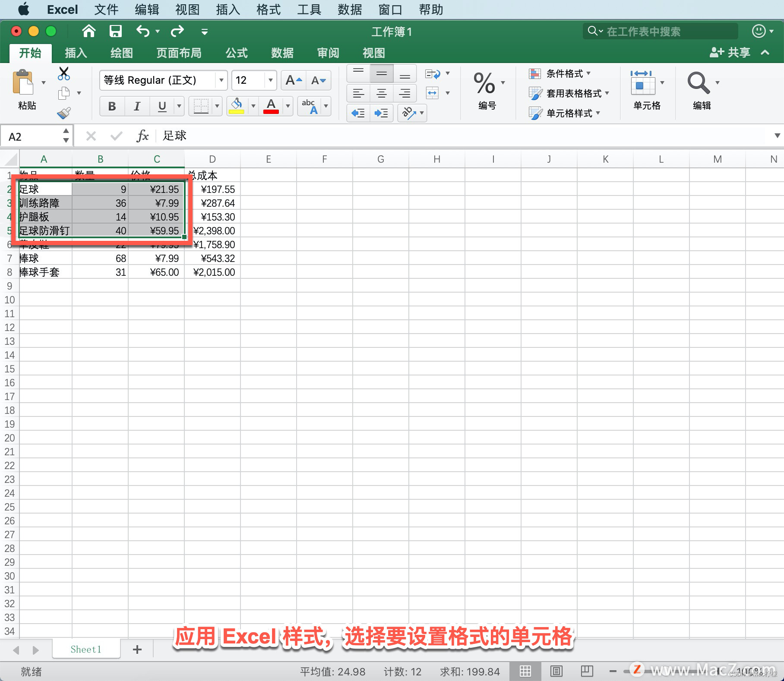Align text to bottom of cell
Viewport: 784px width, 681px height.
405,73
